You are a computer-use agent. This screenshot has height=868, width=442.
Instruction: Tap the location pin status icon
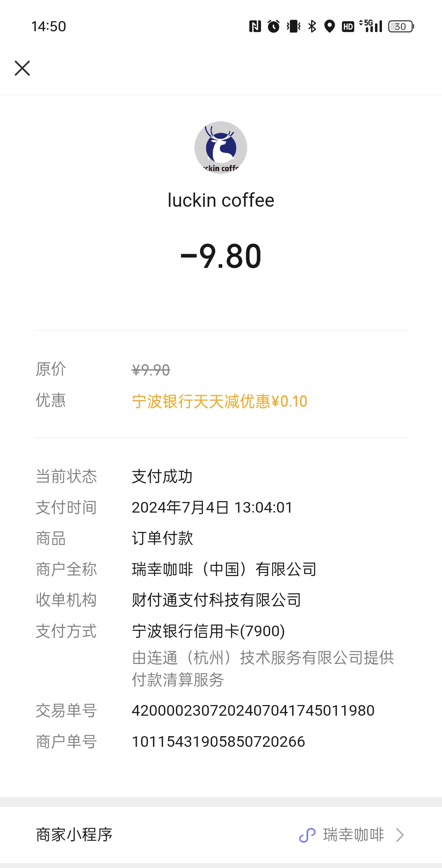click(329, 26)
